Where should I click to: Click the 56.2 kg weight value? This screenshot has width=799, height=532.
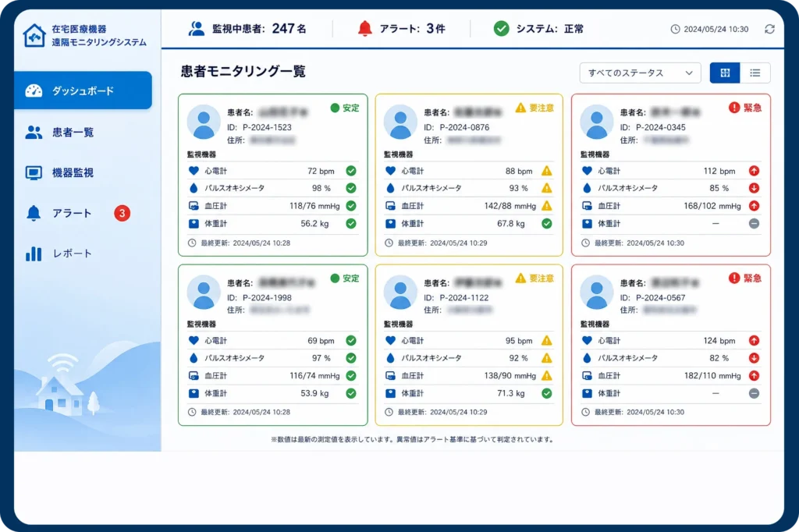[314, 223]
